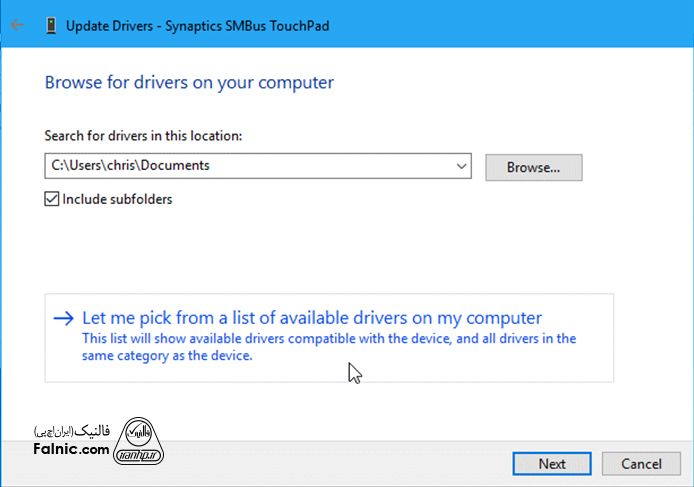694x487 pixels.
Task: Click the Search for drivers in this location label
Action: click(143, 135)
